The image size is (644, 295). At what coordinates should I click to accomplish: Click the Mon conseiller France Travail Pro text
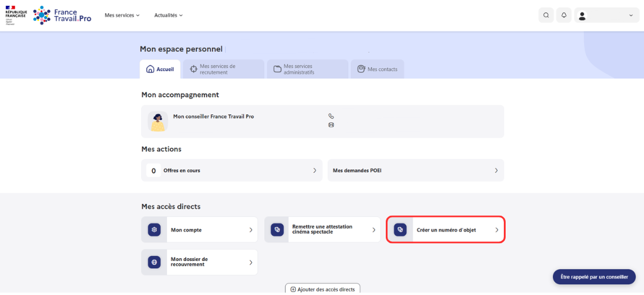(213, 117)
